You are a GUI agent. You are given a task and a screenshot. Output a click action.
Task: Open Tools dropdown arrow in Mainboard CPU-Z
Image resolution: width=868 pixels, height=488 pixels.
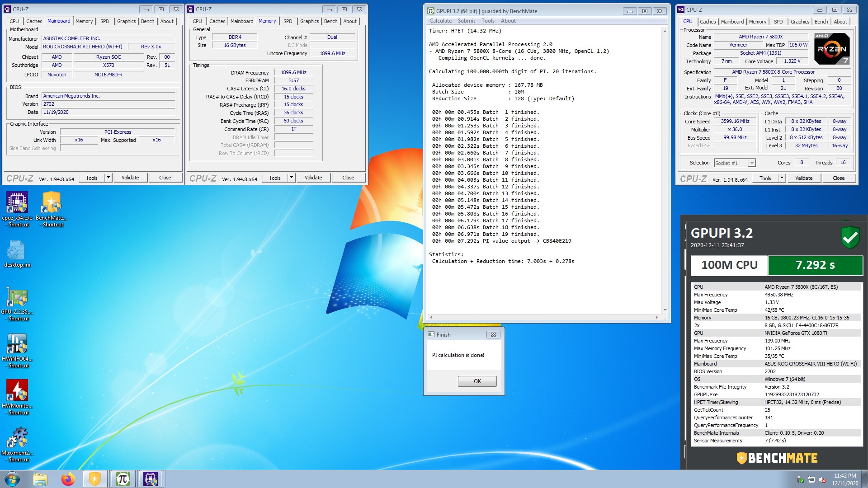108,178
